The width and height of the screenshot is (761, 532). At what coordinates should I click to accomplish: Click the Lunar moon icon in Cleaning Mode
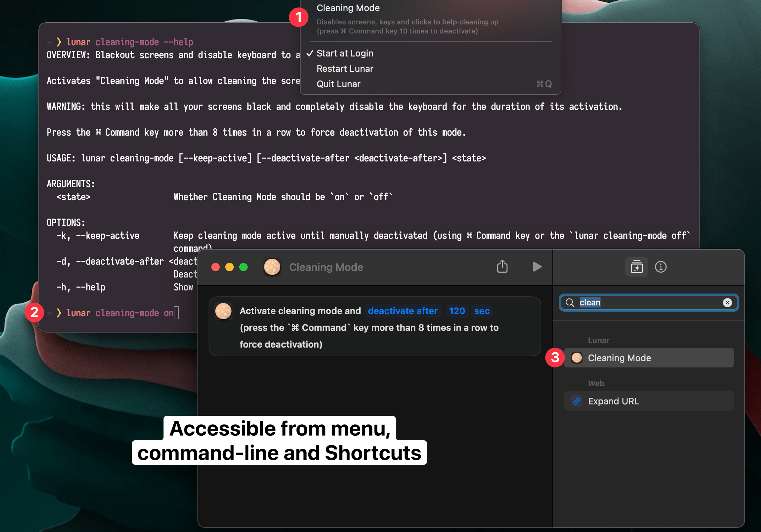coord(272,267)
